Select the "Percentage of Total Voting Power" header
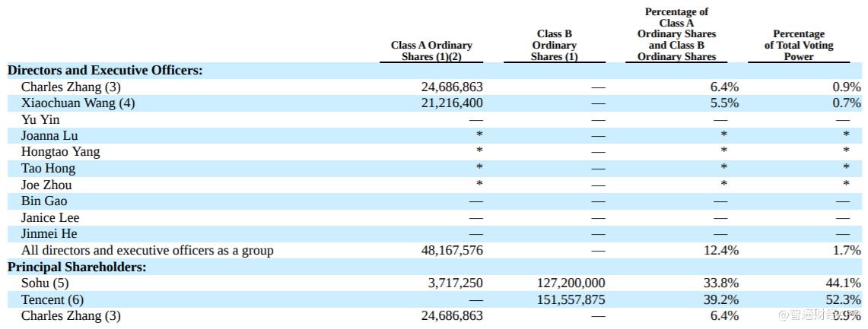Image resolution: width=868 pixels, height=329 pixels. point(799,46)
